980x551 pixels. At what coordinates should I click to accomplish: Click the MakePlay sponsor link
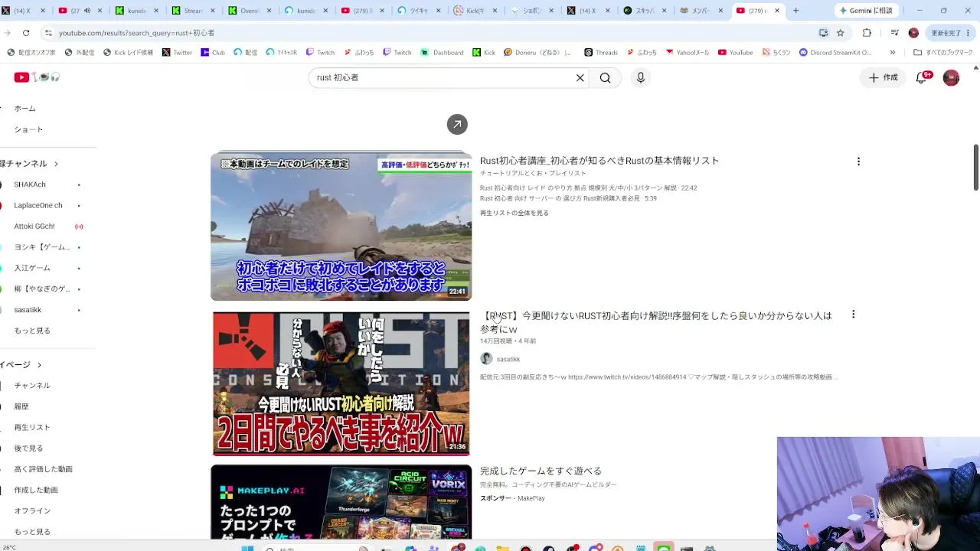click(x=531, y=498)
